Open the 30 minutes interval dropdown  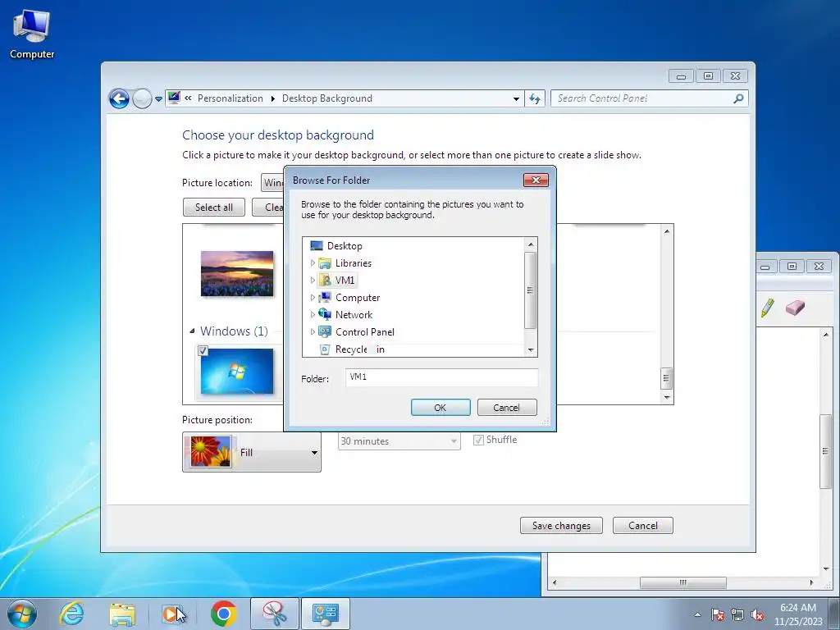(x=399, y=441)
